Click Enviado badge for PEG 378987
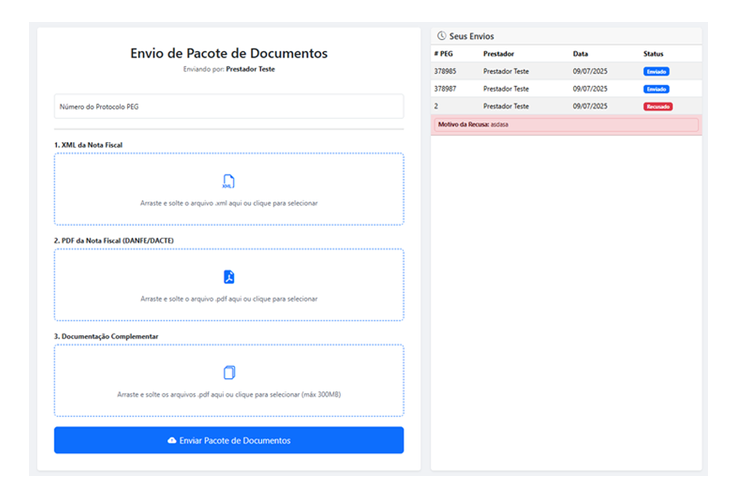Viewport: 735px width, 495px height. click(656, 89)
